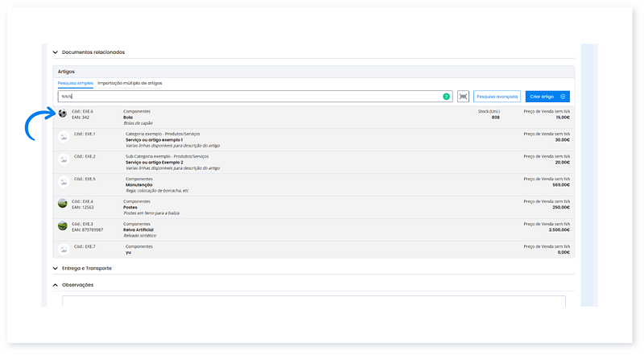Select the Serviço ou artigo exemplo 1 row
Screen dimensions: 644x355
point(322,138)
